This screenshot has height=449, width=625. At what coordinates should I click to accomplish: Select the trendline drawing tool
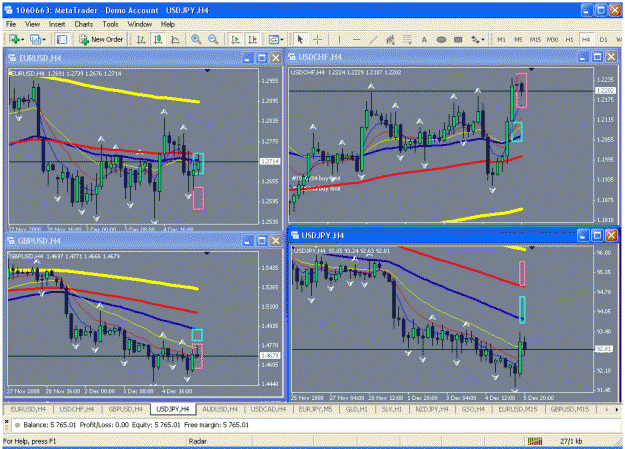pos(373,39)
